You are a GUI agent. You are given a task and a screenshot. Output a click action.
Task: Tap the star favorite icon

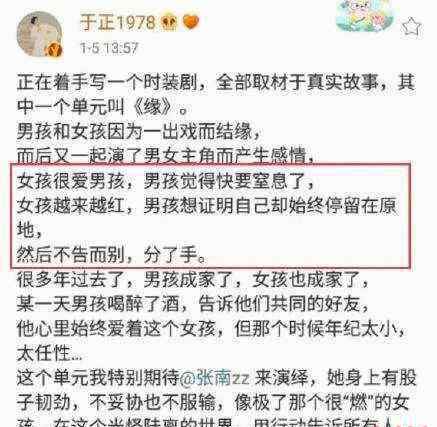(412, 27)
